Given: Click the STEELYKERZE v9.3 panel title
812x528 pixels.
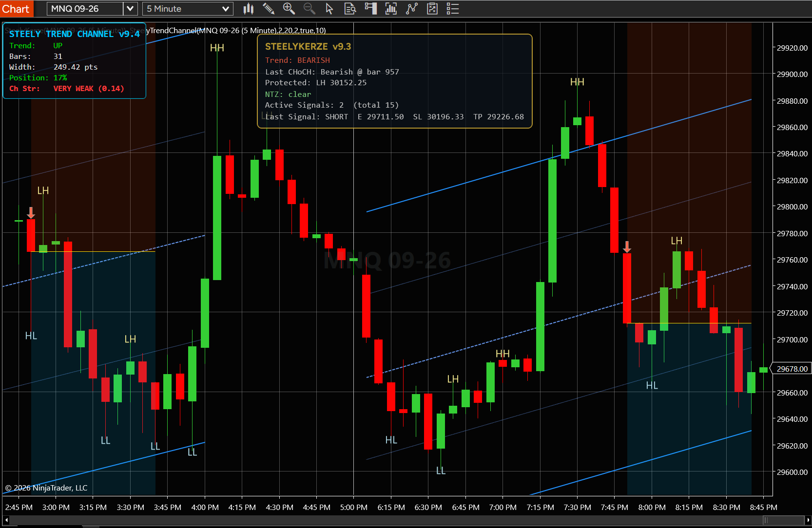Looking at the screenshot, I should pyautogui.click(x=308, y=46).
